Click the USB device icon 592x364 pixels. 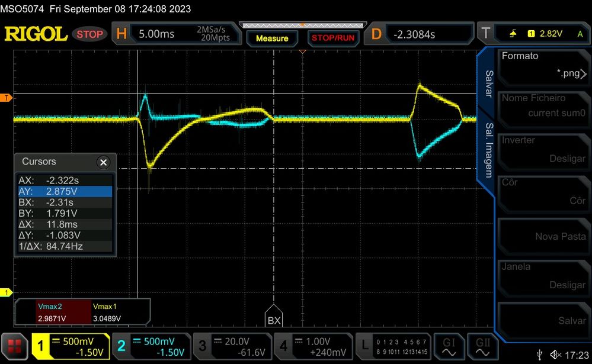pyautogui.click(x=539, y=355)
